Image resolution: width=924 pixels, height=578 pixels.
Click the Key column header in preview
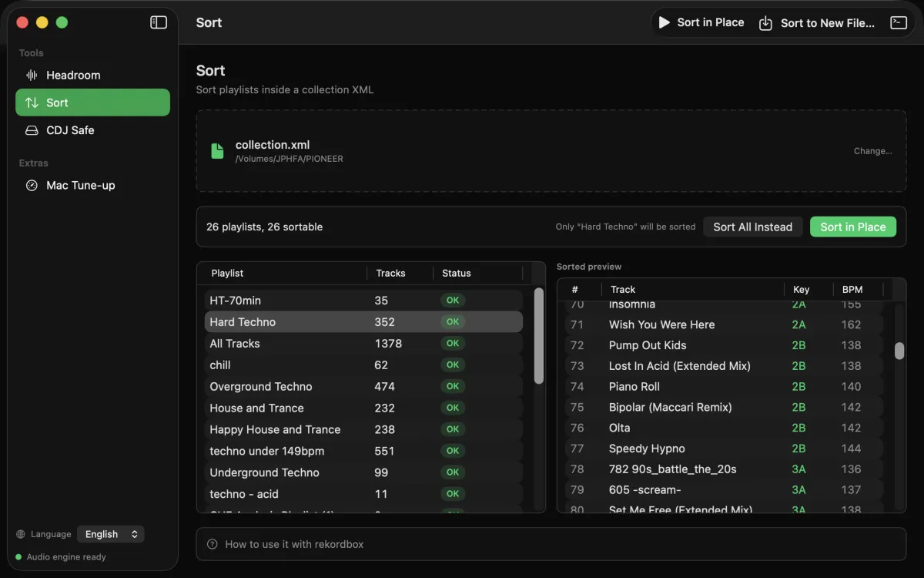801,290
